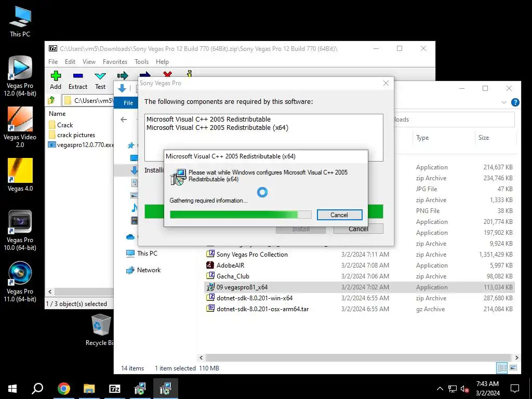Open the 7-Zip Edit menu
The width and height of the screenshot is (532, 399).
tap(70, 62)
